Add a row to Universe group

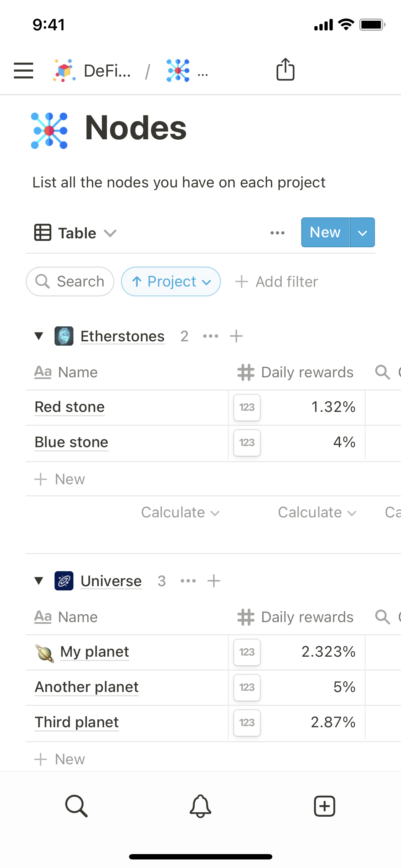(x=214, y=581)
